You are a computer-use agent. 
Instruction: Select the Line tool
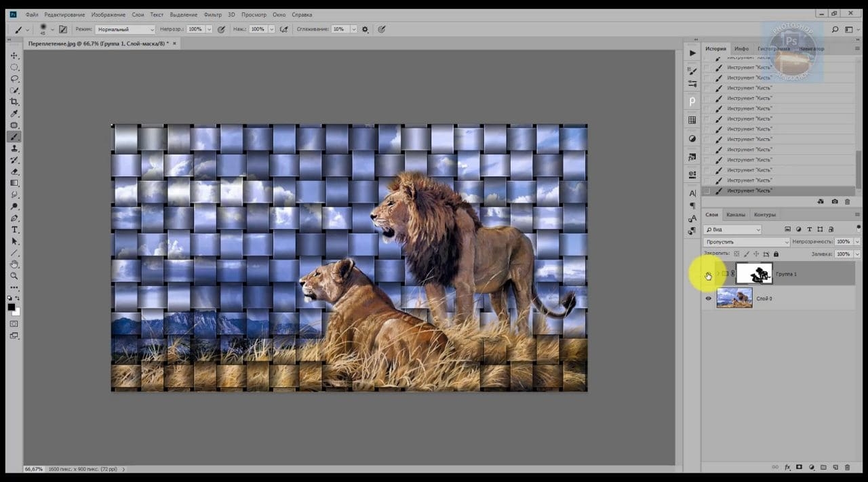pos(14,253)
